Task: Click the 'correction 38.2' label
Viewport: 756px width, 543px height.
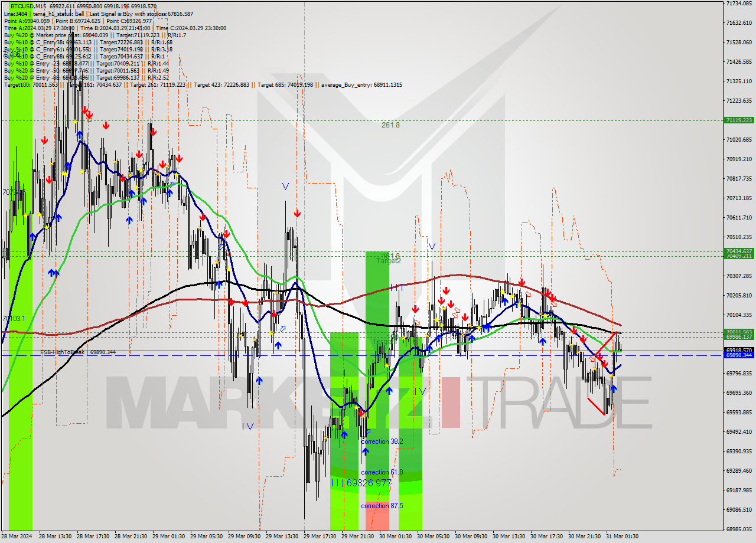Action: [x=382, y=441]
